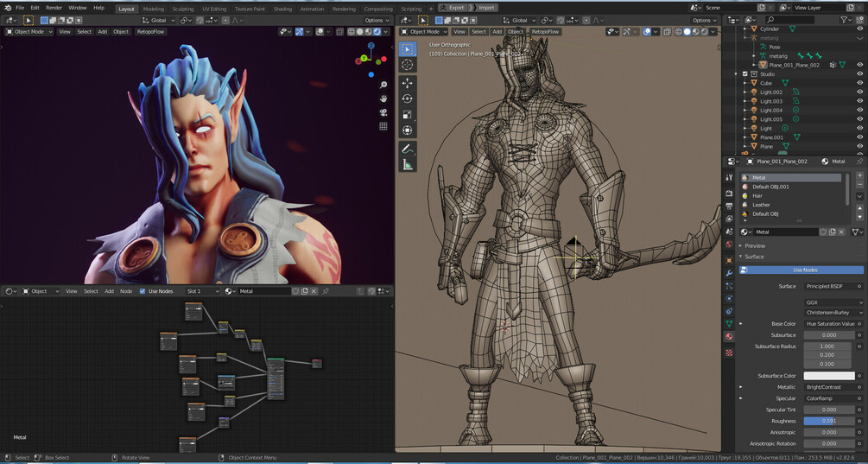Open outliner filter dropdown
The width and height of the screenshot is (868, 464).
click(x=846, y=20)
